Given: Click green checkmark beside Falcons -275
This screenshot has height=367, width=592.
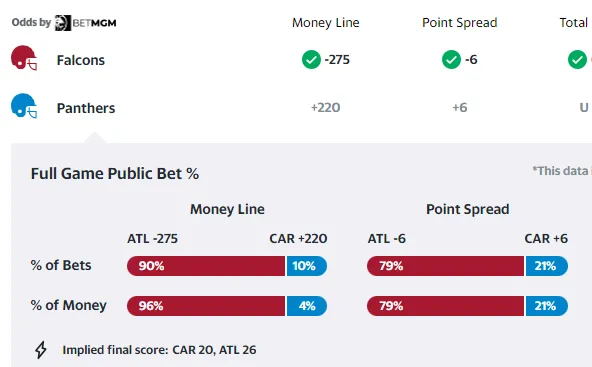Looking at the screenshot, I should 311,60.
